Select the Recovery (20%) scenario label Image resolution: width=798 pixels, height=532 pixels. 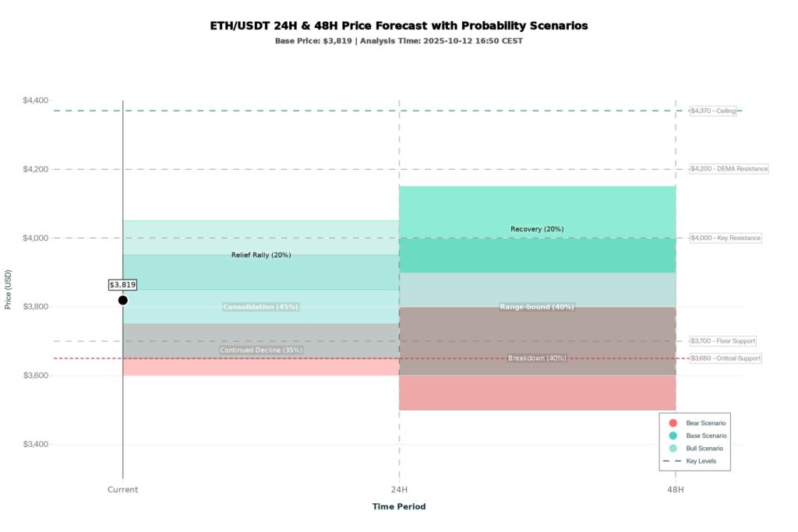[x=537, y=229]
